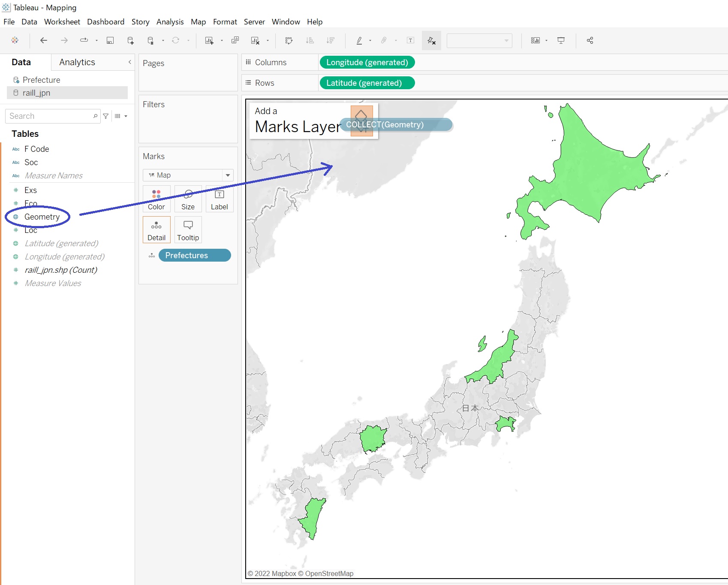Switch to the Analytics tab
The image size is (728, 585).
[x=76, y=62]
